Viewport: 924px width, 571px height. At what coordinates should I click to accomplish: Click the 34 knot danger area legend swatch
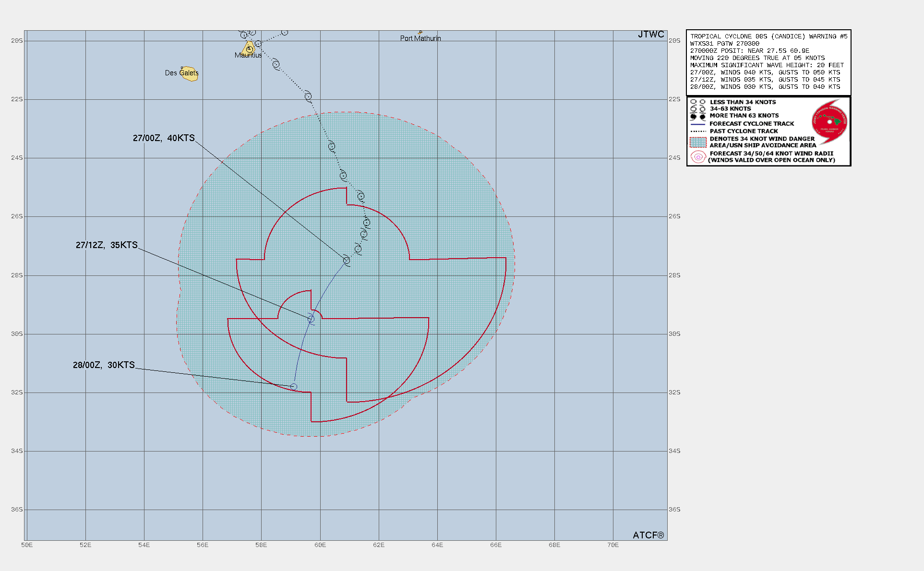point(698,143)
